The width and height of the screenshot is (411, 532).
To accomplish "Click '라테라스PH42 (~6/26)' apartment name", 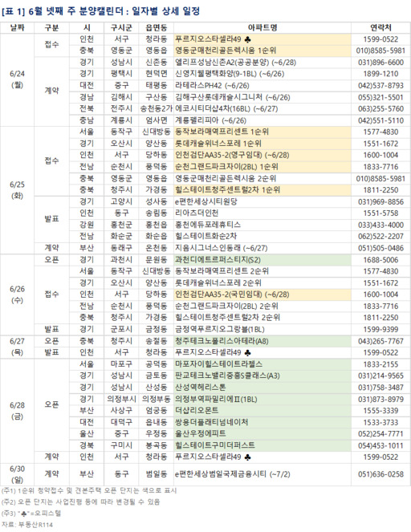I will pyautogui.click(x=212, y=86).
